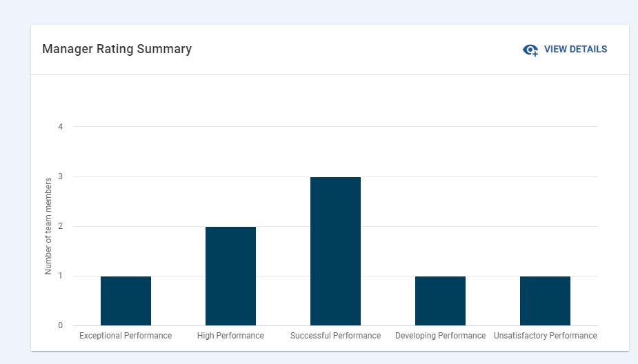Select the High Performance bar
Viewport: 638px width, 364px height.
[230, 276]
